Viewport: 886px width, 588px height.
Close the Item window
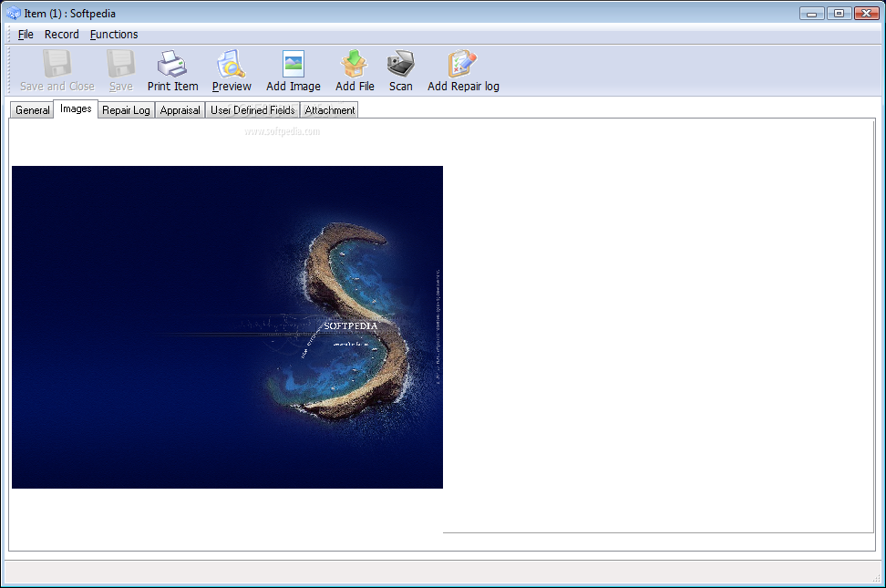866,13
